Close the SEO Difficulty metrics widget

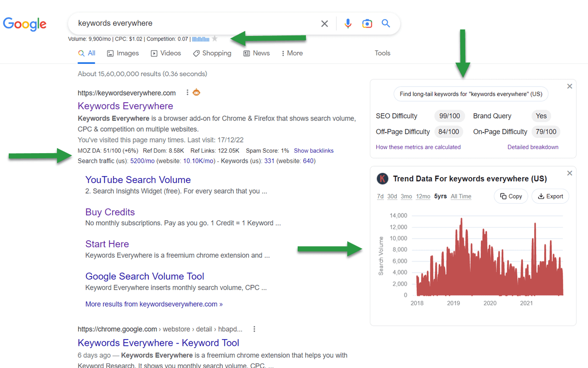point(570,86)
